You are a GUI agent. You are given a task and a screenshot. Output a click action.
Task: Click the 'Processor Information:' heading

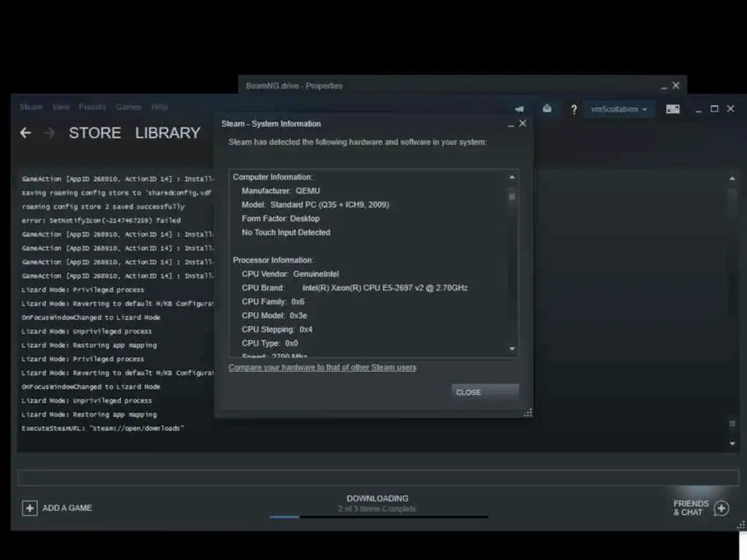(x=273, y=260)
